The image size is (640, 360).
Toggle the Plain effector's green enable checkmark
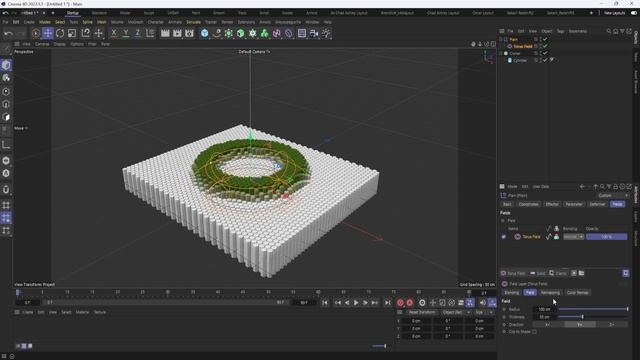[x=545, y=40]
